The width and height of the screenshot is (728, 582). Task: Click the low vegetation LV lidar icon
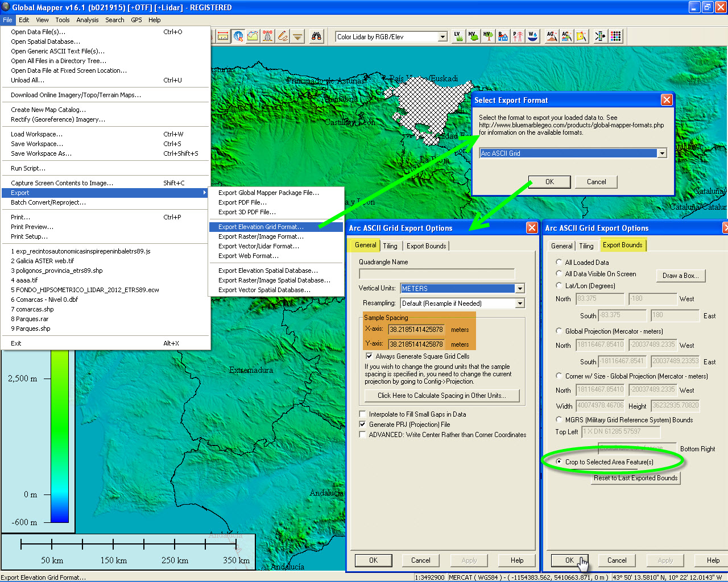[458, 36]
